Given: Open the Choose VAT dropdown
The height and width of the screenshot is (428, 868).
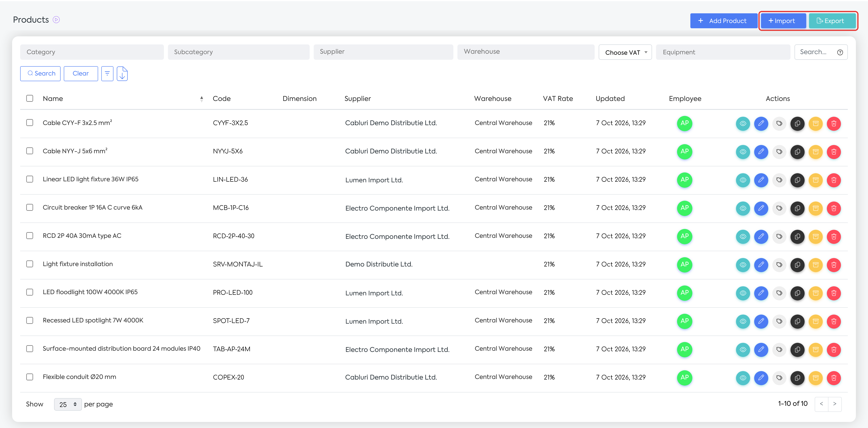Looking at the screenshot, I should [x=625, y=52].
